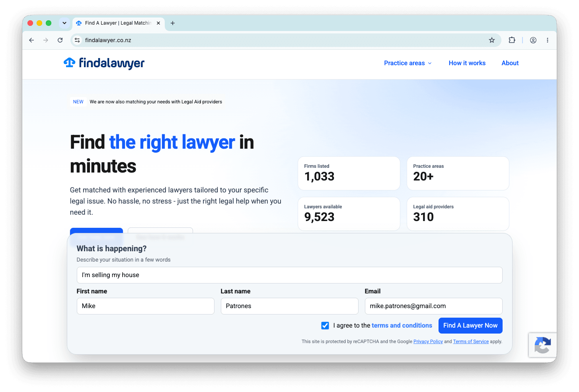Reload the page with refresh icon
Image resolution: width=579 pixels, height=392 pixels.
coord(60,40)
